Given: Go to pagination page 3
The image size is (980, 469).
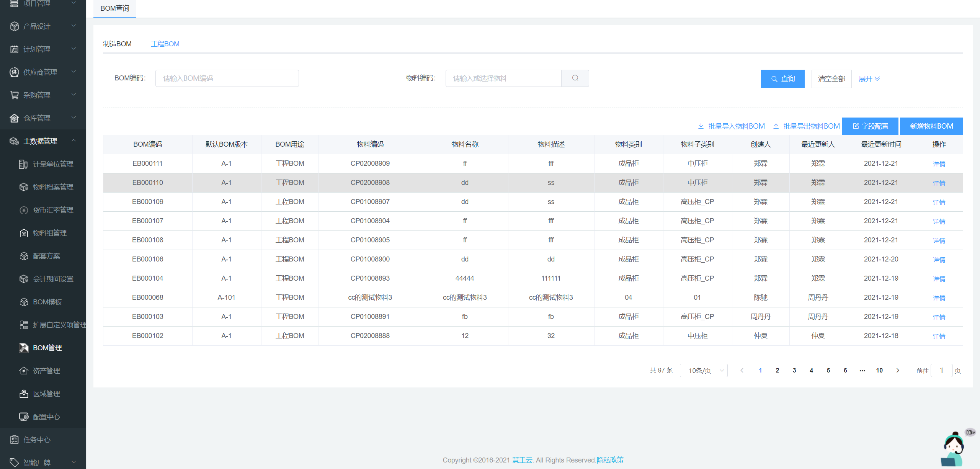Looking at the screenshot, I should [x=794, y=370].
